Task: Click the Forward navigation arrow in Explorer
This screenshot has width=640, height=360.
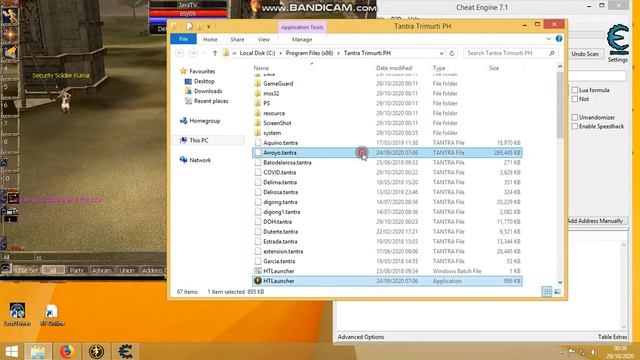Action: coord(193,53)
